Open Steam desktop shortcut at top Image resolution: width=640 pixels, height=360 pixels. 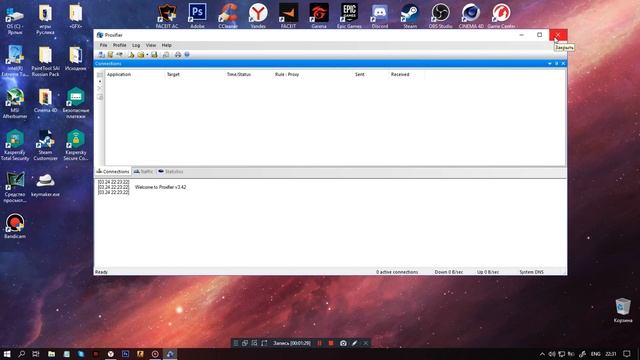point(410,16)
